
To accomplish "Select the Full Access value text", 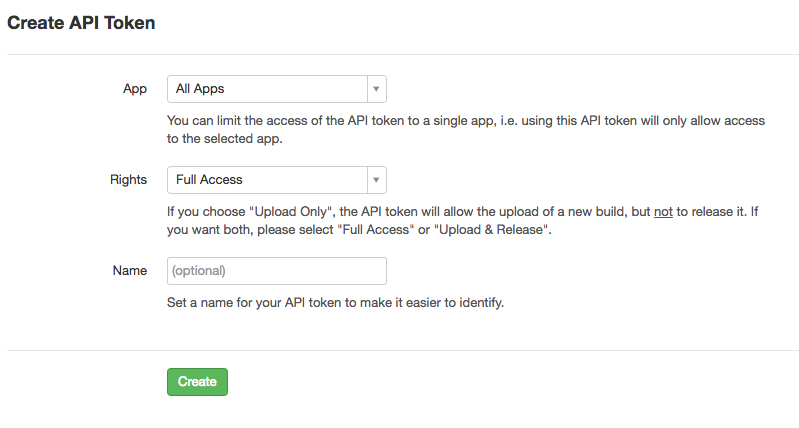I will point(209,180).
